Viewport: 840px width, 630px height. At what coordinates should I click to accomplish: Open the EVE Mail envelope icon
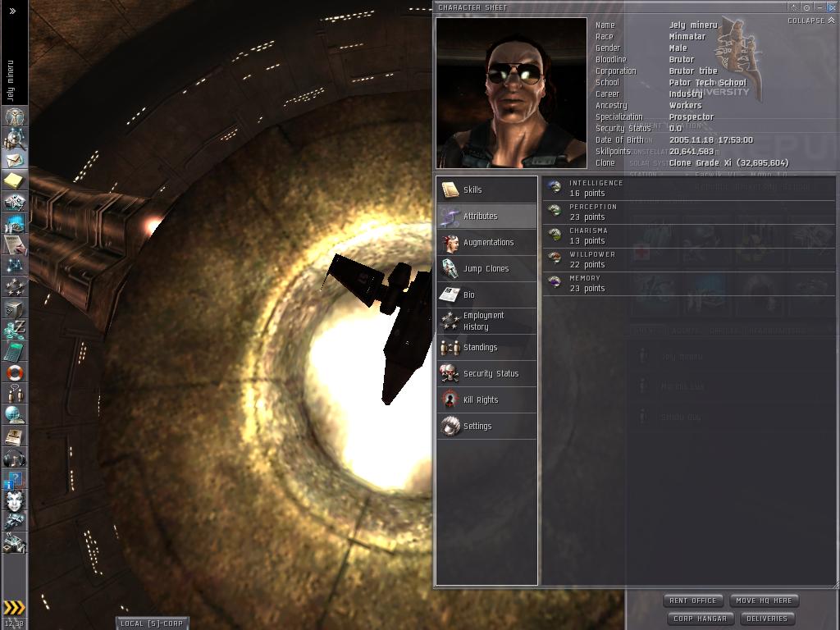pyautogui.click(x=15, y=160)
